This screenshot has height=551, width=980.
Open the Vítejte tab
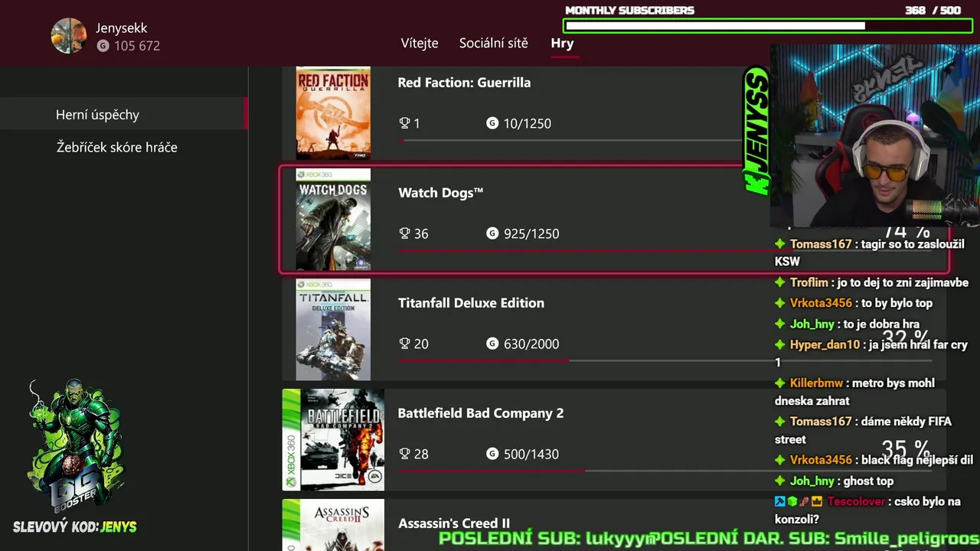[x=420, y=43]
